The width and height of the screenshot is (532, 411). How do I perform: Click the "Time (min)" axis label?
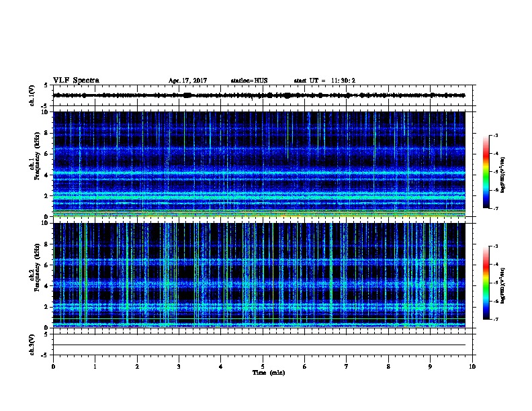[269, 373]
